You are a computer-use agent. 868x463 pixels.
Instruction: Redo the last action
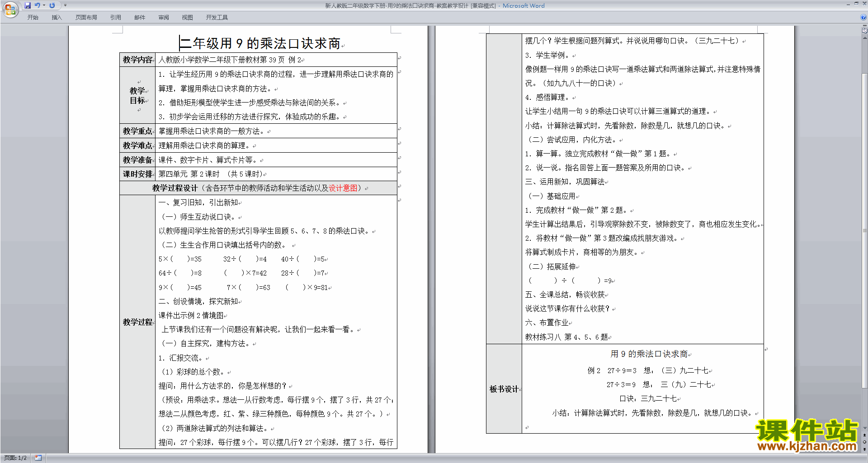[52, 5]
